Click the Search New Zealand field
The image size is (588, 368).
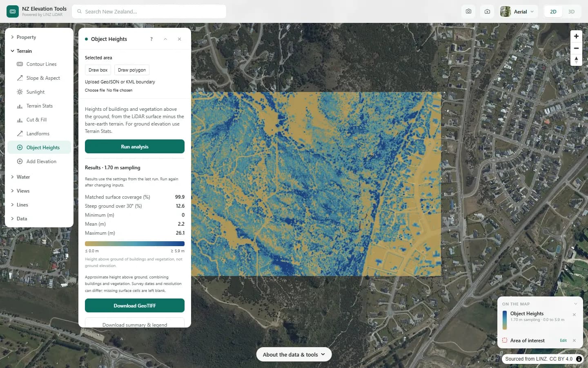[149, 11]
